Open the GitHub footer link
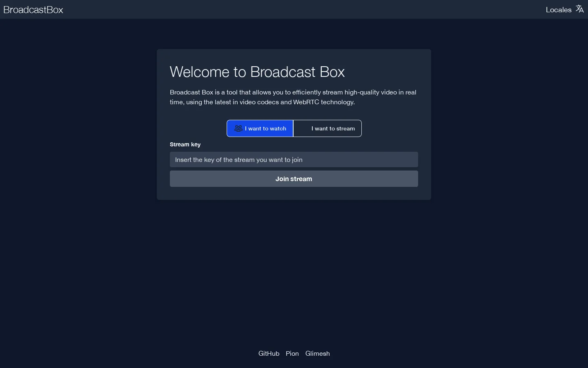Viewport: 588px width, 368px height. (269, 353)
